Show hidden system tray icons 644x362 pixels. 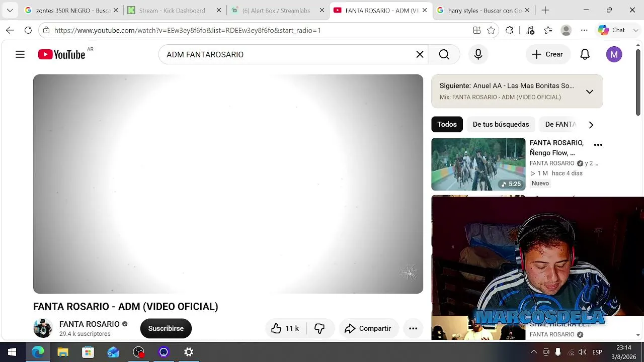534,352
